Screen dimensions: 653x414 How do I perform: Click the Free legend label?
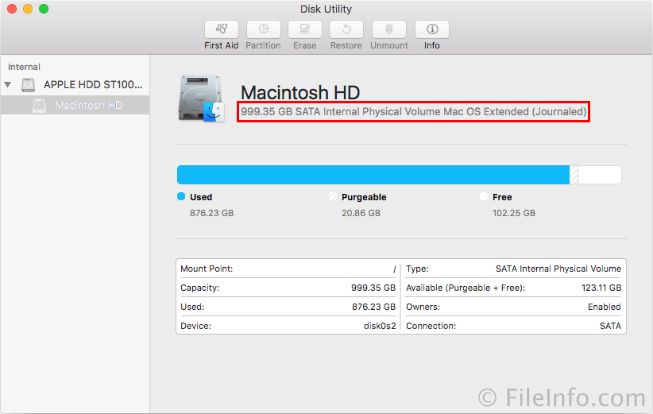[x=502, y=197]
